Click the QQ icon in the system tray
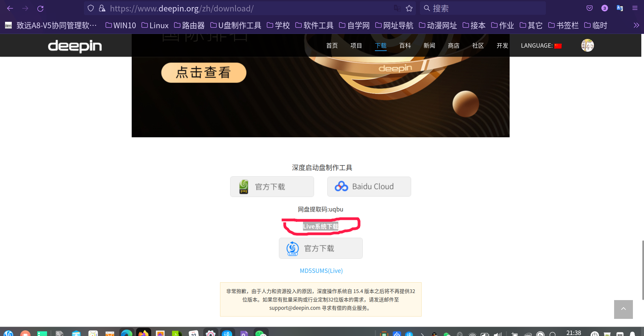Viewport: 644px width, 336px height. click(x=434, y=333)
